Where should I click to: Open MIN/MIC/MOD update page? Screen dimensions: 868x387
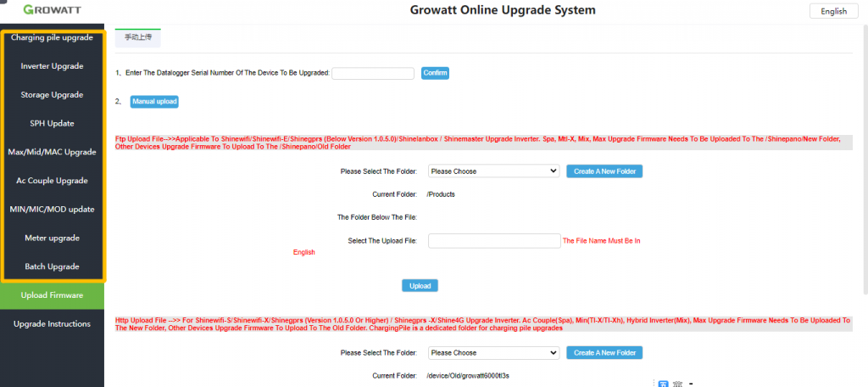(52, 210)
